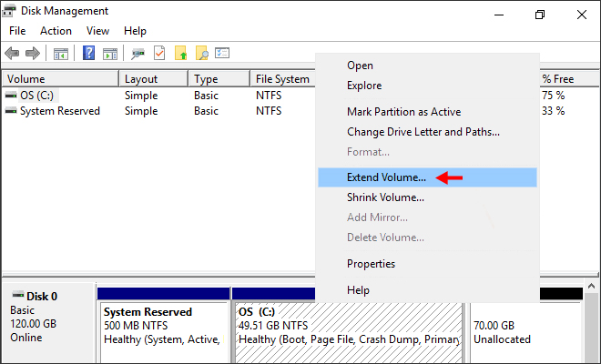Open Properties from the context menu

371,264
